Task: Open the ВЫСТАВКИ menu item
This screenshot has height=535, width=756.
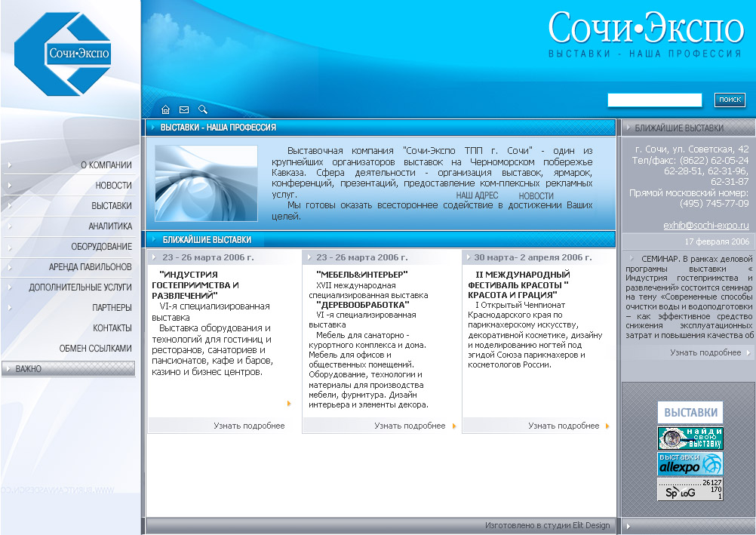Action: [112, 205]
